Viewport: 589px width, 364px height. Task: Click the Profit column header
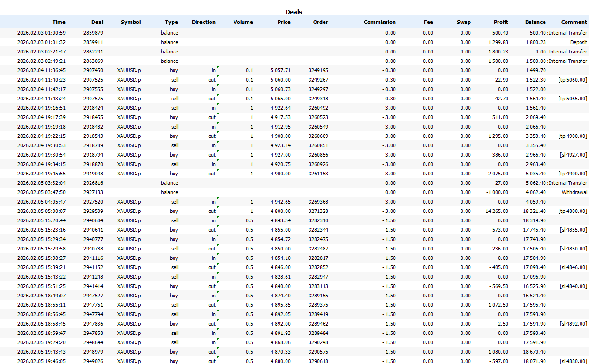pos(500,22)
